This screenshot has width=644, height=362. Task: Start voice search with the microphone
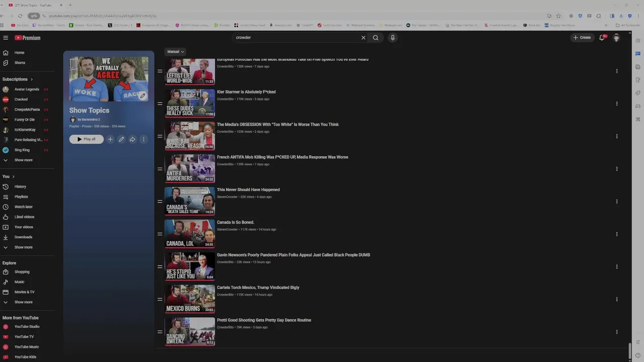coord(392,38)
